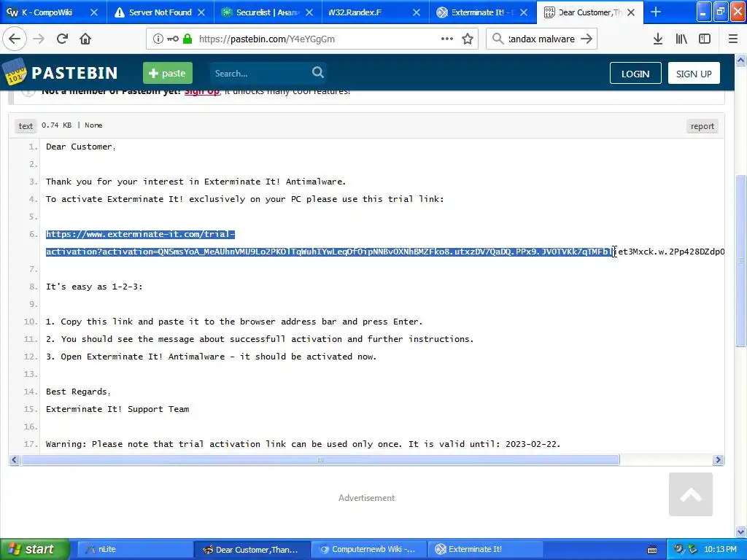Click page scrollbar down arrow
The width and height of the screenshot is (747, 560).
point(740,532)
